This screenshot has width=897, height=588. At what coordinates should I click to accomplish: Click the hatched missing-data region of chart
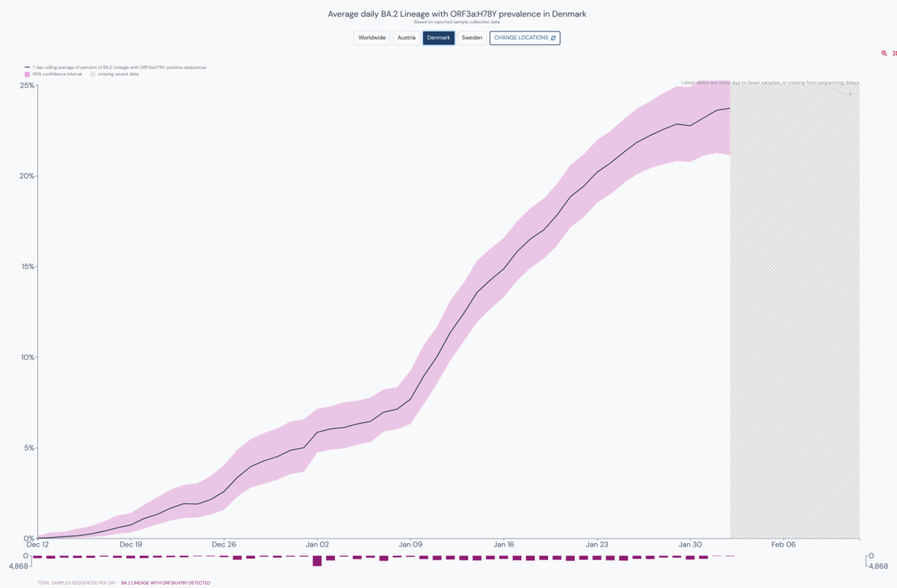(794, 314)
